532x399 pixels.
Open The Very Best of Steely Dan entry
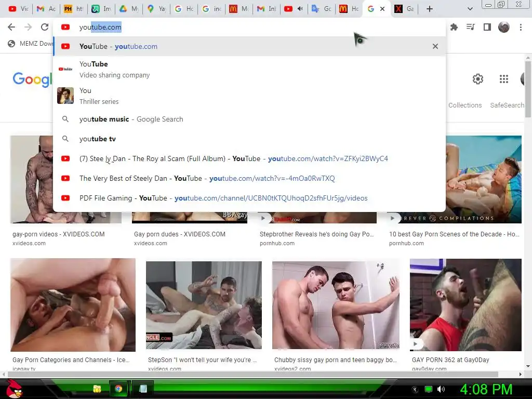coord(249,178)
